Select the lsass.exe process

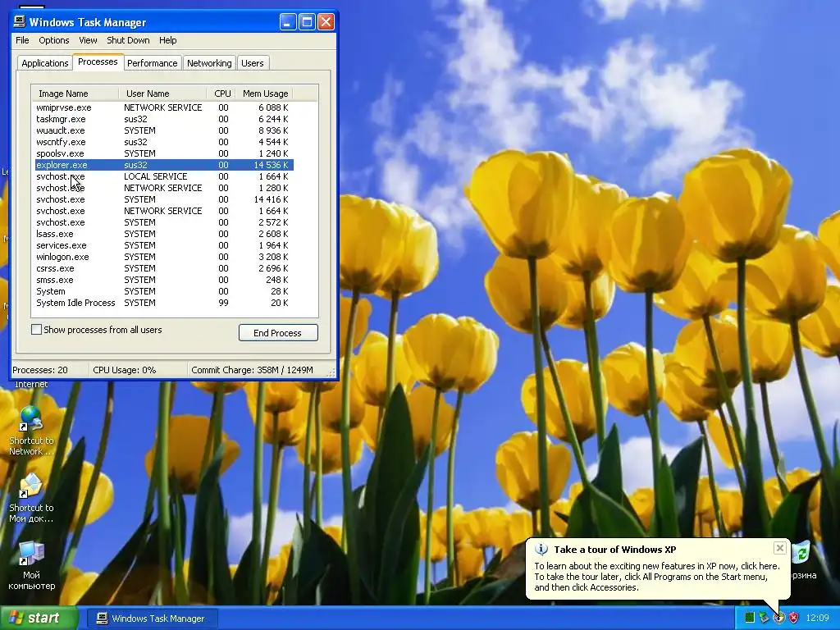tap(164, 234)
